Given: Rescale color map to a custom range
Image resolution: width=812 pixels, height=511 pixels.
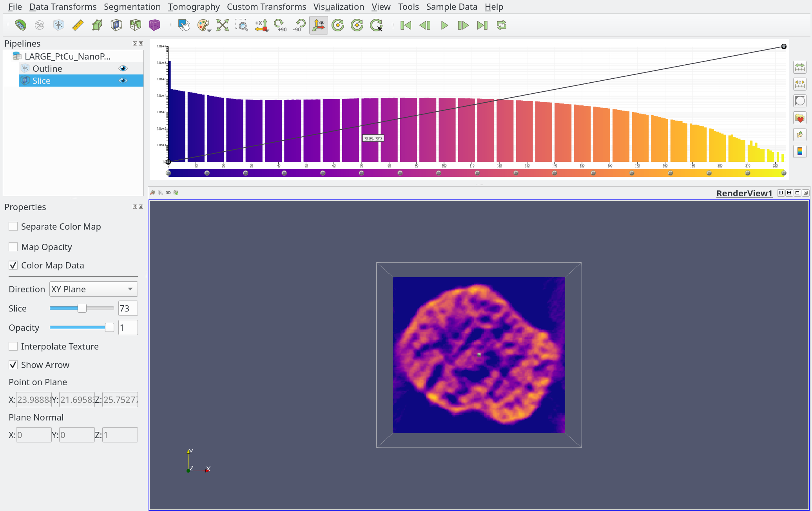Looking at the screenshot, I should [x=800, y=84].
